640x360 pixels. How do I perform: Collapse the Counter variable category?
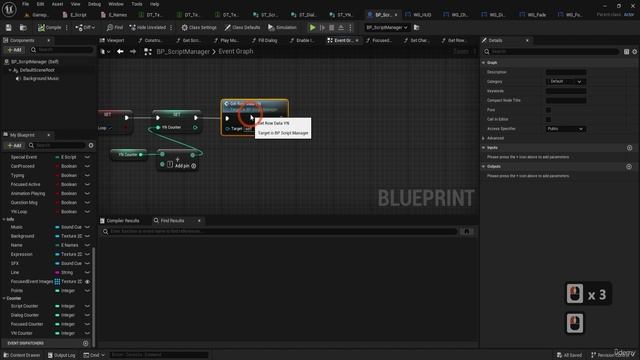pyautogui.click(x=4, y=298)
